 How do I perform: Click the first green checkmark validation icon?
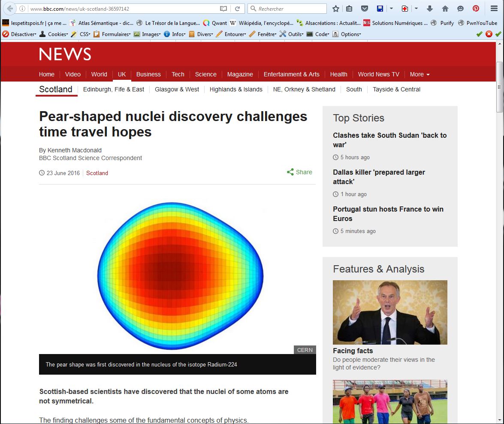click(x=479, y=34)
